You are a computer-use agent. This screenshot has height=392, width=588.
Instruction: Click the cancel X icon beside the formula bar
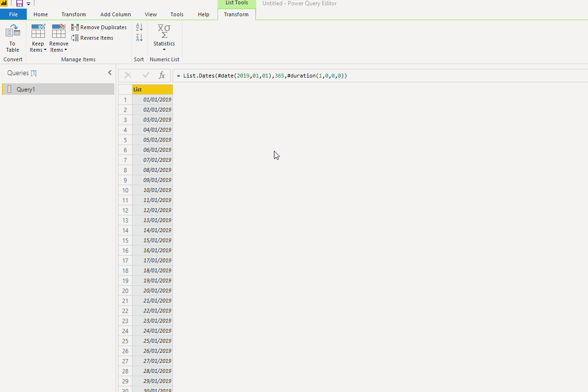pos(127,75)
